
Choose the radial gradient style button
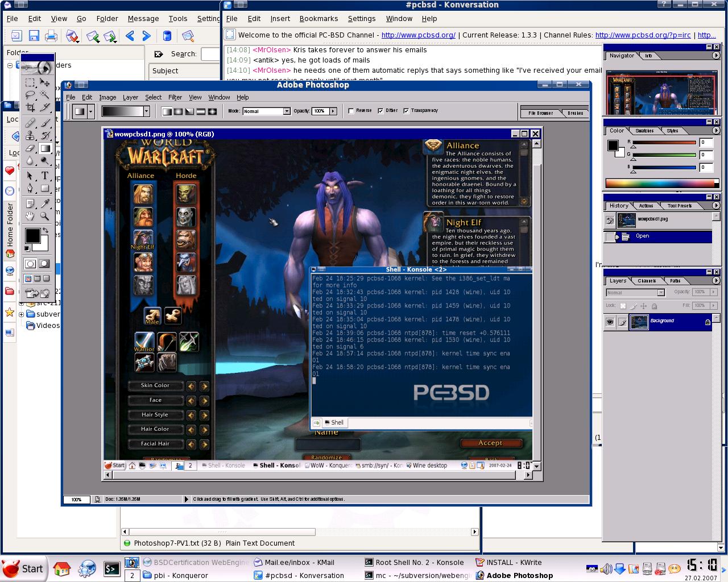178,111
